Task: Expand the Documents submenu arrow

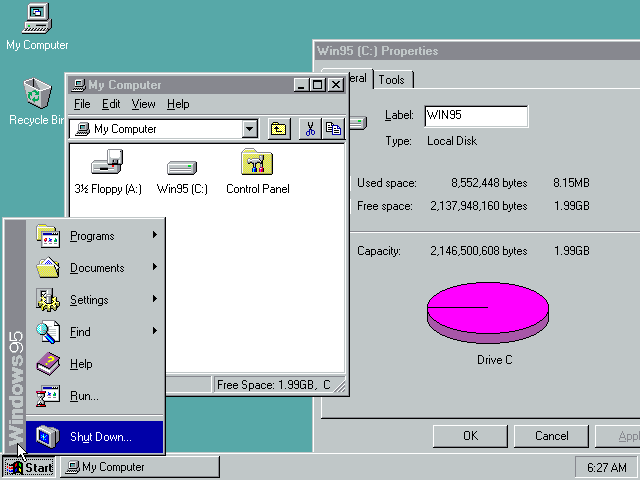Action: 155,267
